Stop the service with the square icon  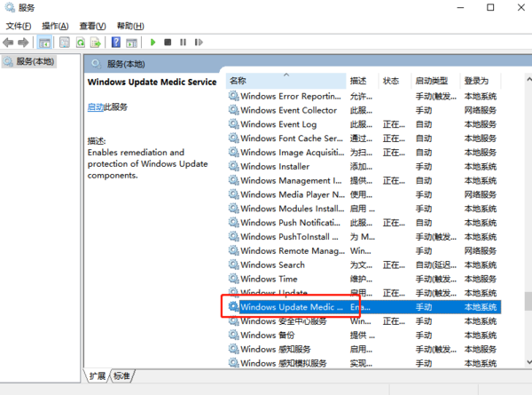click(168, 43)
